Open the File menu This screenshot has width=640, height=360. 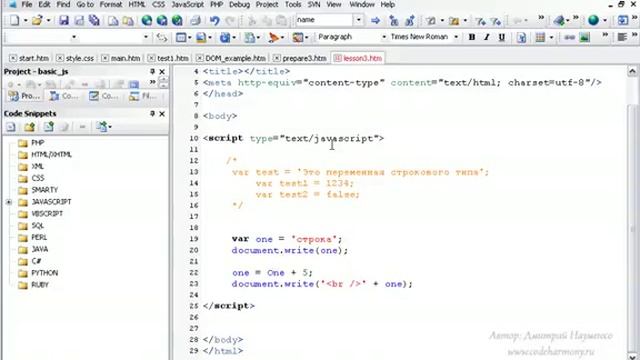coord(27,5)
